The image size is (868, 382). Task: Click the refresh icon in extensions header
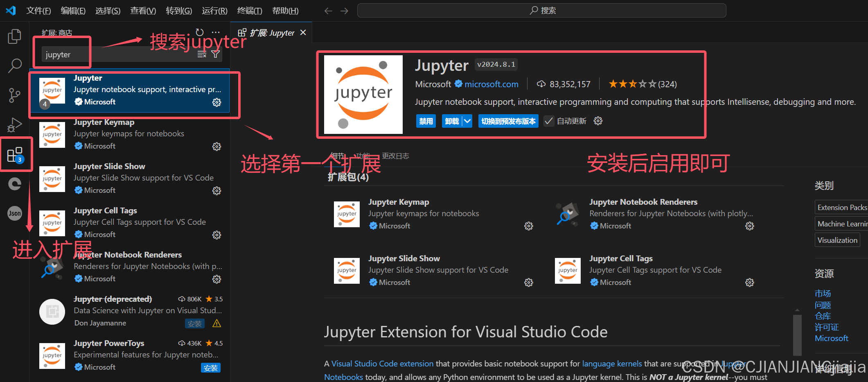(x=200, y=32)
